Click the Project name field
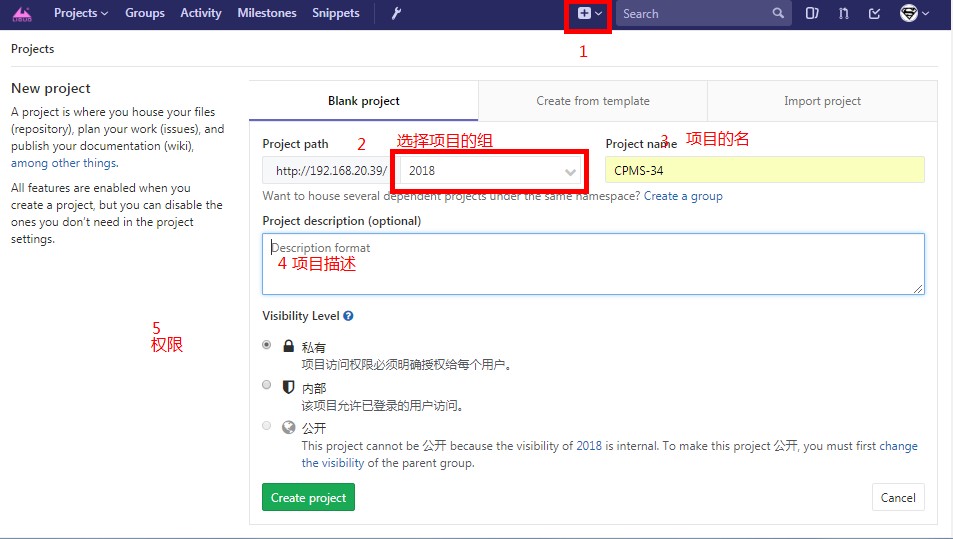 [764, 171]
